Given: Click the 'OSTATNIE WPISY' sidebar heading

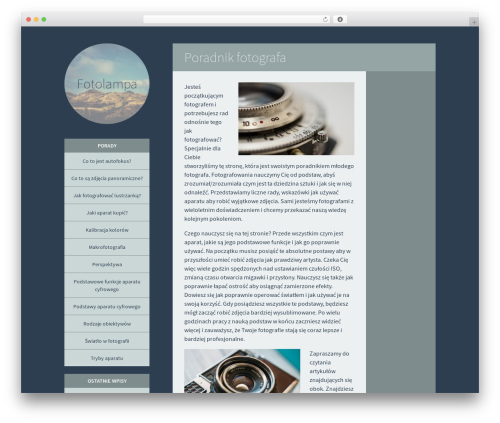Looking at the screenshot, I should pyautogui.click(x=107, y=381).
